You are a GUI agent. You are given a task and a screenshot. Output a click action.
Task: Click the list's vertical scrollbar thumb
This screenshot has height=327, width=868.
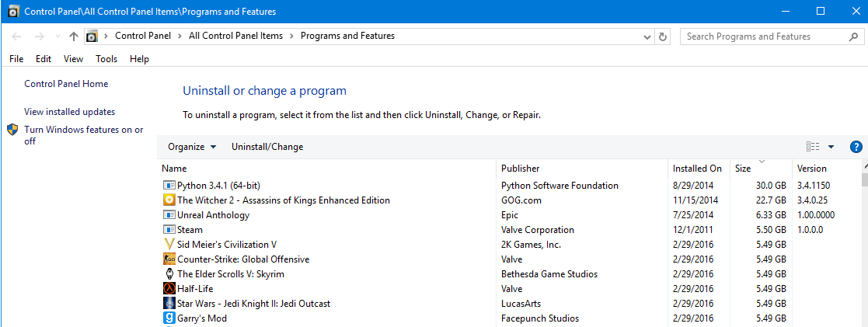(865, 180)
